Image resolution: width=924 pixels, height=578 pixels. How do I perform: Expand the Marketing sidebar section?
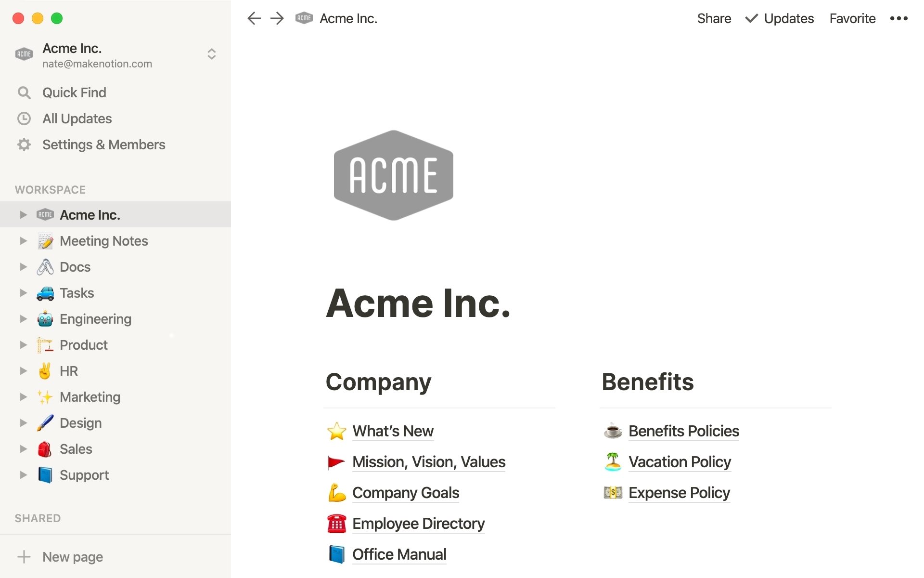(23, 397)
